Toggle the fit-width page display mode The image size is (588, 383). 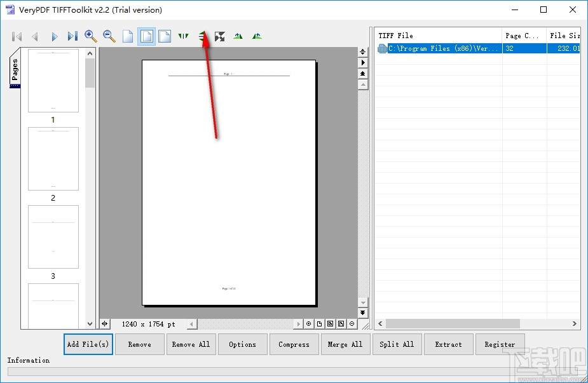pyautogui.click(x=164, y=36)
